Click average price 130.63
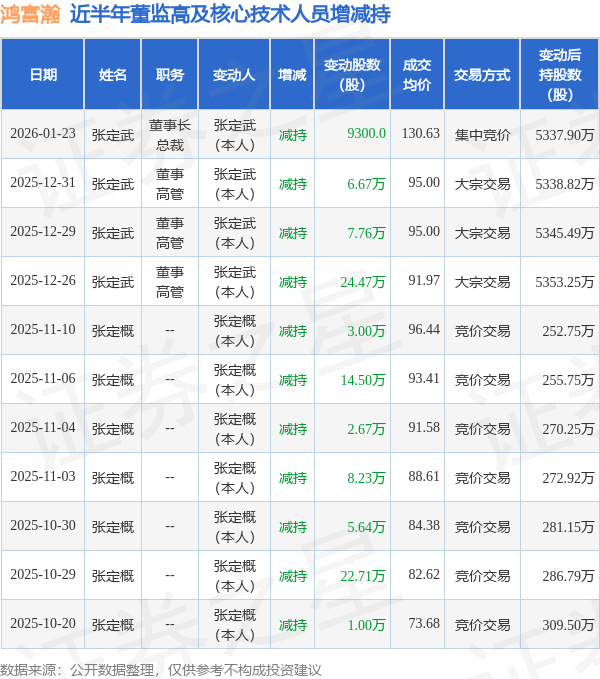This screenshot has width=600, height=679. pyautogui.click(x=421, y=133)
